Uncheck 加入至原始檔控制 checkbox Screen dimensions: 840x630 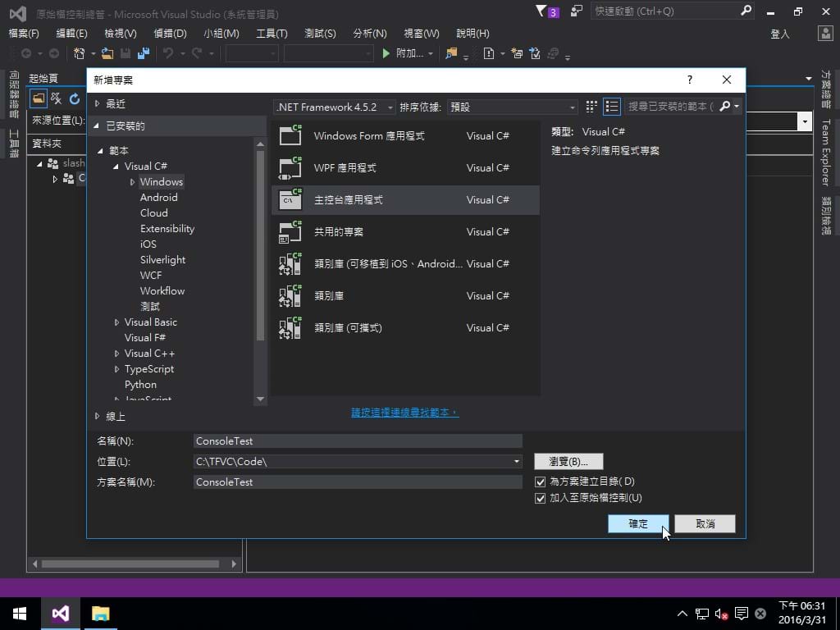540,498
